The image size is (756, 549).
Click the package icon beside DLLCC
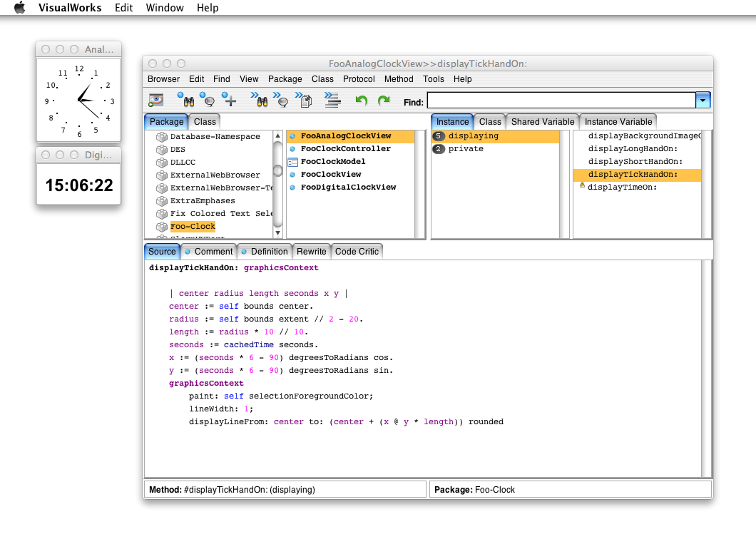coord(161,163)
